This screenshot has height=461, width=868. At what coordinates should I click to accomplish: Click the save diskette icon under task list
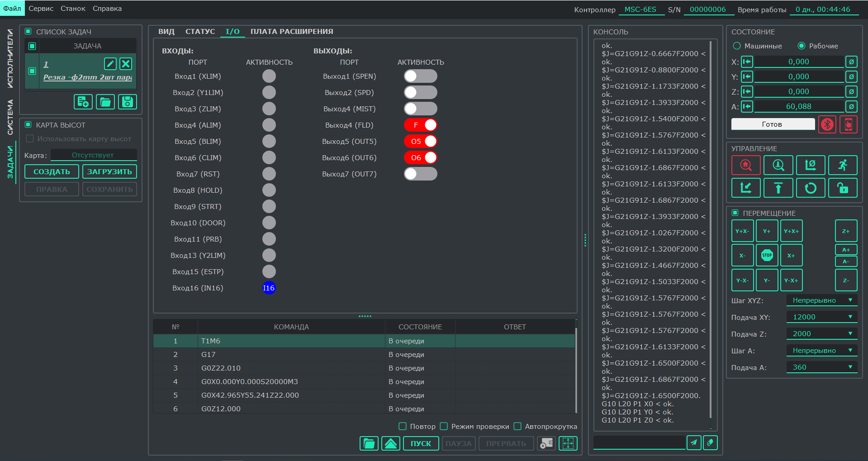point(128,102)
